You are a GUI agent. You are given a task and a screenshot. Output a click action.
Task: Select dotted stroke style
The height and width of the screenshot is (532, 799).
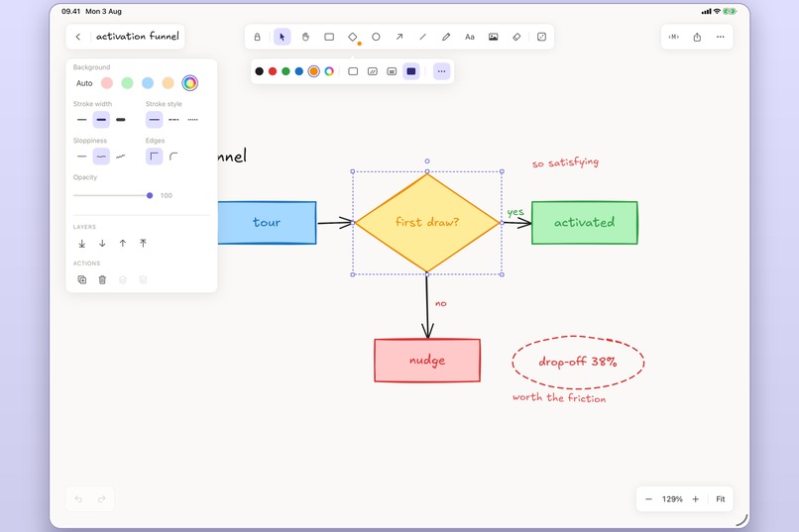(193, 120)
